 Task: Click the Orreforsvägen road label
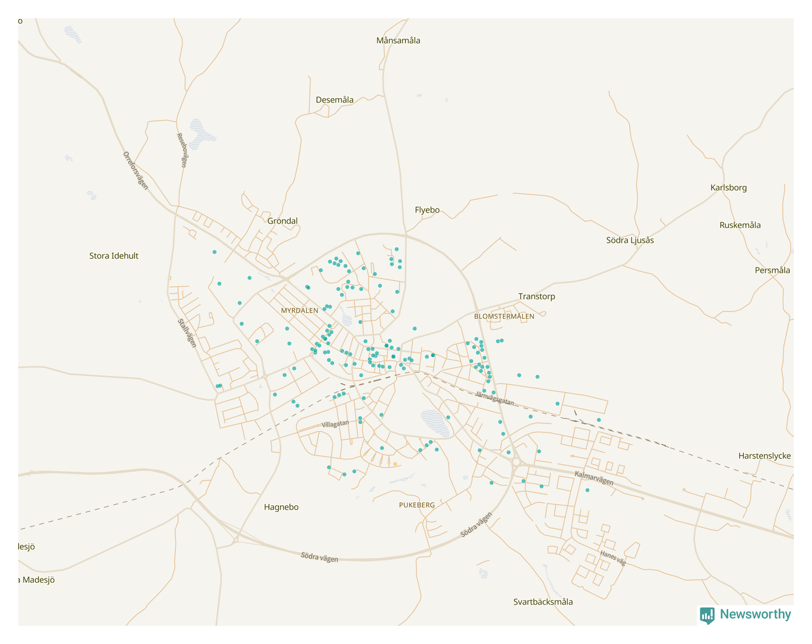pyautogui.click(x=136, y=170)
